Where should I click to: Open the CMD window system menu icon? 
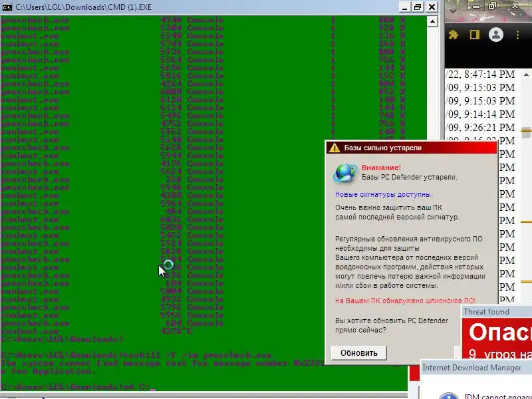[x=7, y=7]
